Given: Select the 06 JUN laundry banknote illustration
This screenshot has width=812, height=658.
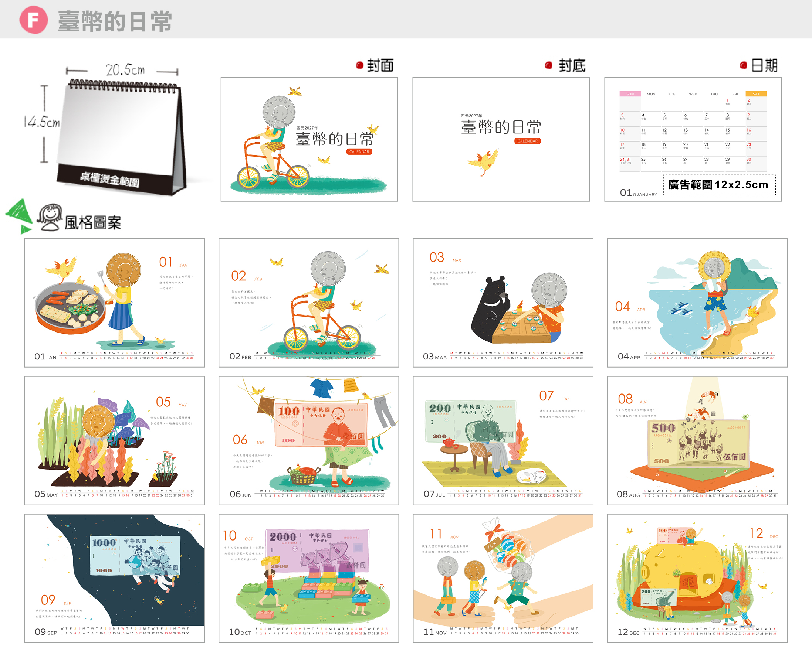Looking at the screenshot, I should click(x=309, y=440).
